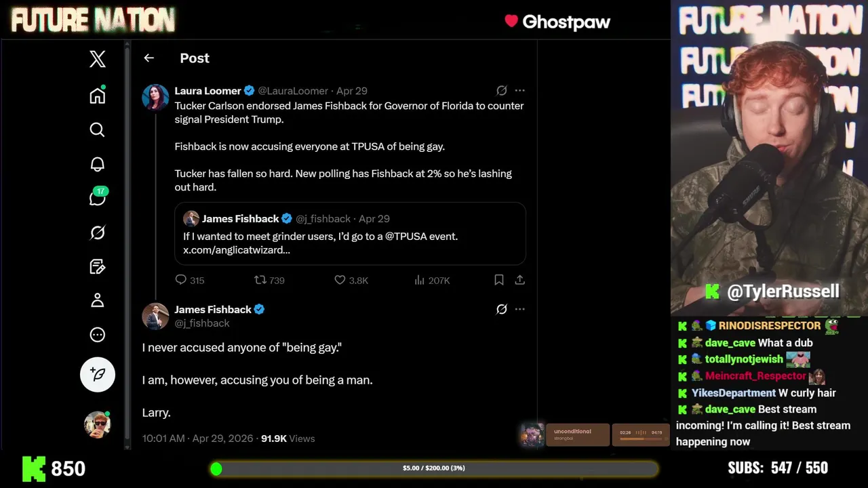Click the green Kick logo by 850

coord(33,468)
